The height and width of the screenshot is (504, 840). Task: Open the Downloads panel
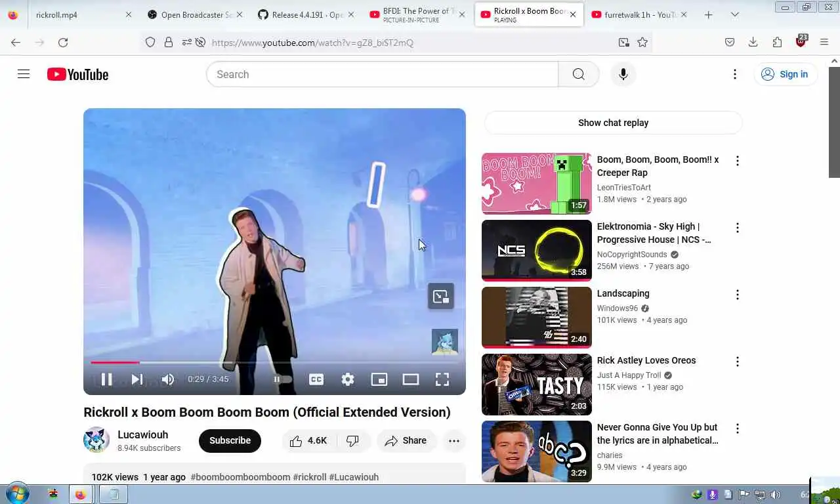point(753,42)
